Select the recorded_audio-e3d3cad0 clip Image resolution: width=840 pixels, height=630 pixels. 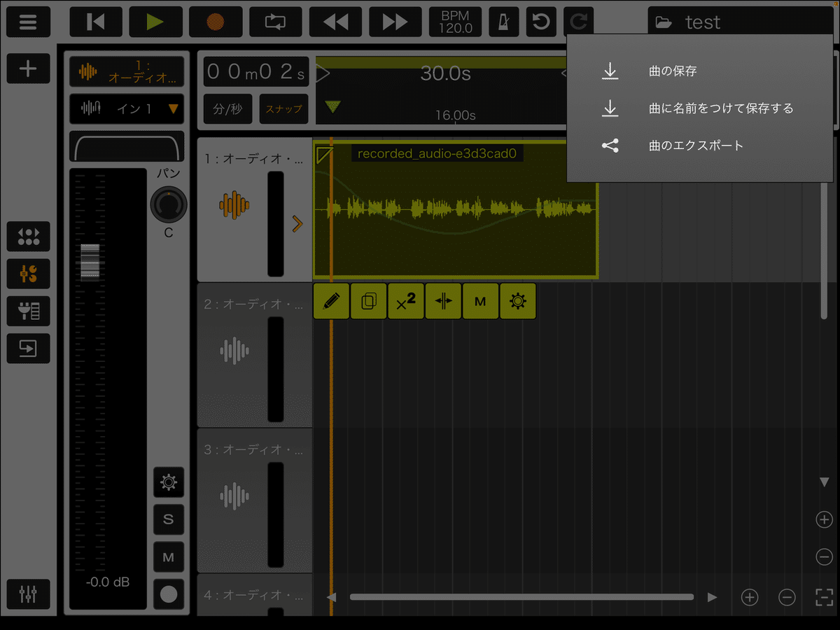(x=456, y=209)
